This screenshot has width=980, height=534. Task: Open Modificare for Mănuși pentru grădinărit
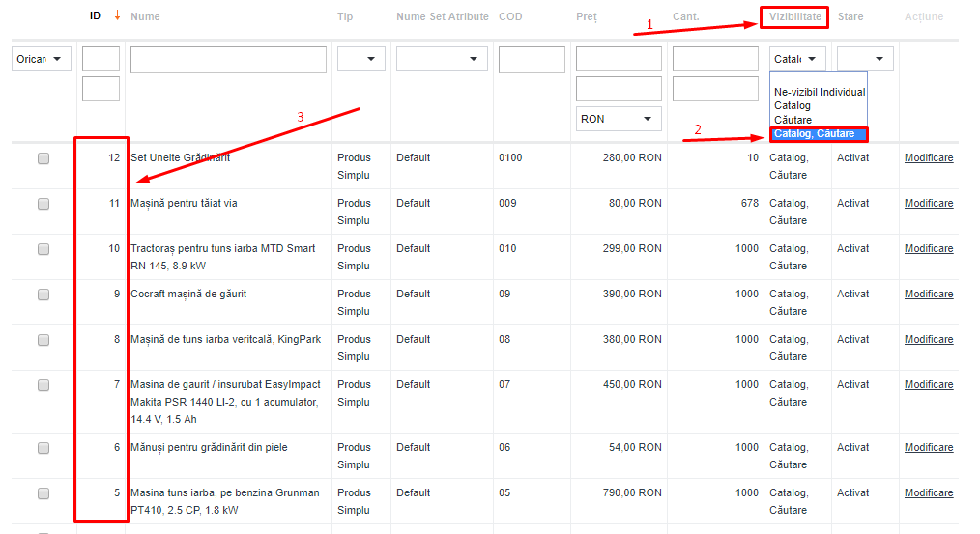[x=929, y=447]
